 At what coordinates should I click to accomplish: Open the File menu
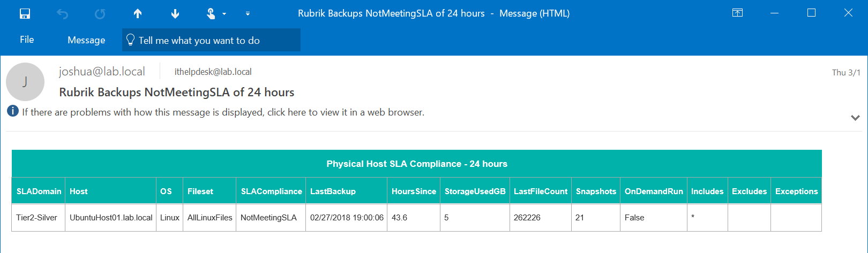point(27,40)
